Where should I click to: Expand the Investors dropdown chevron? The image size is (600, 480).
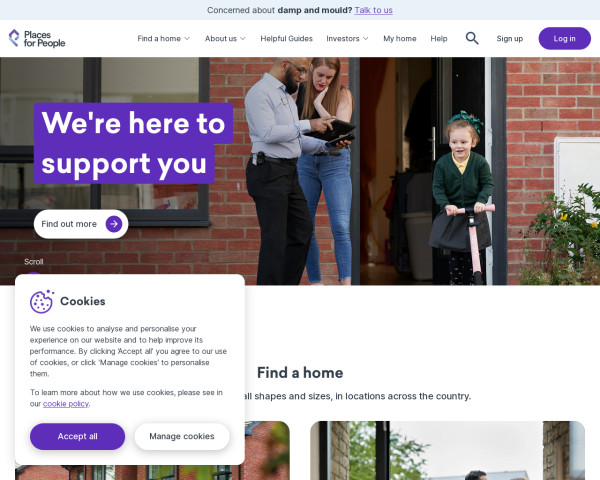(366, 39)
